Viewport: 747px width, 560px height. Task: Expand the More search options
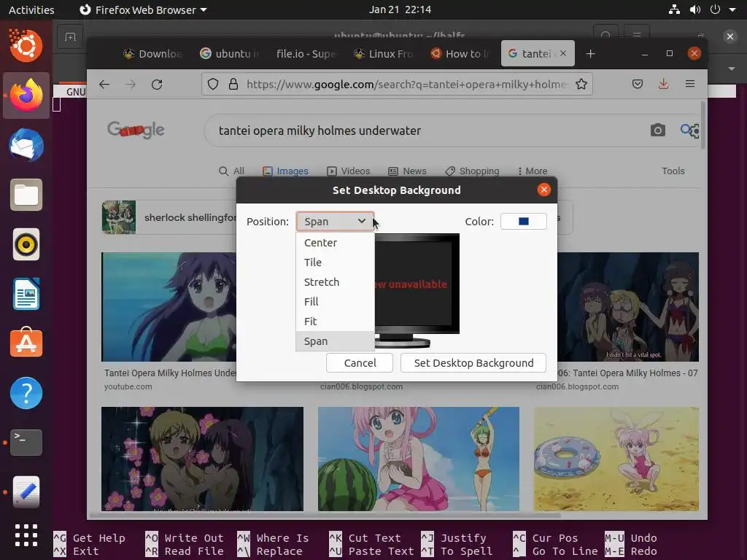pyautogui.click(x=532, y=171)
